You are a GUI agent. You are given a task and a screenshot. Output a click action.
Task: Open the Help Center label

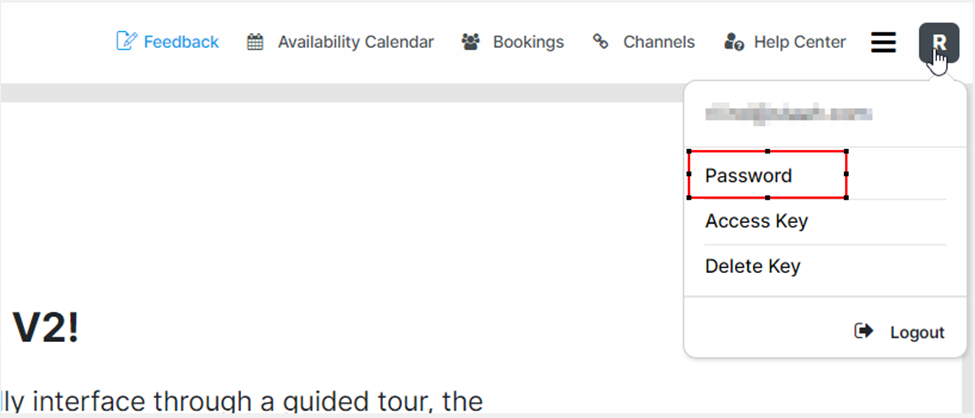pyautogui.click(x=799, y=42)
